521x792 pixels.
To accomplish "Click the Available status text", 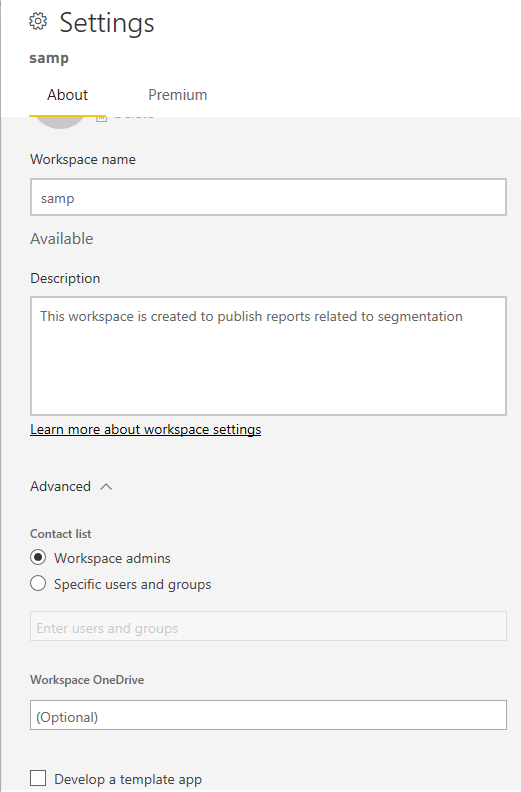I will pyautogui.click(x=62, y=239).
